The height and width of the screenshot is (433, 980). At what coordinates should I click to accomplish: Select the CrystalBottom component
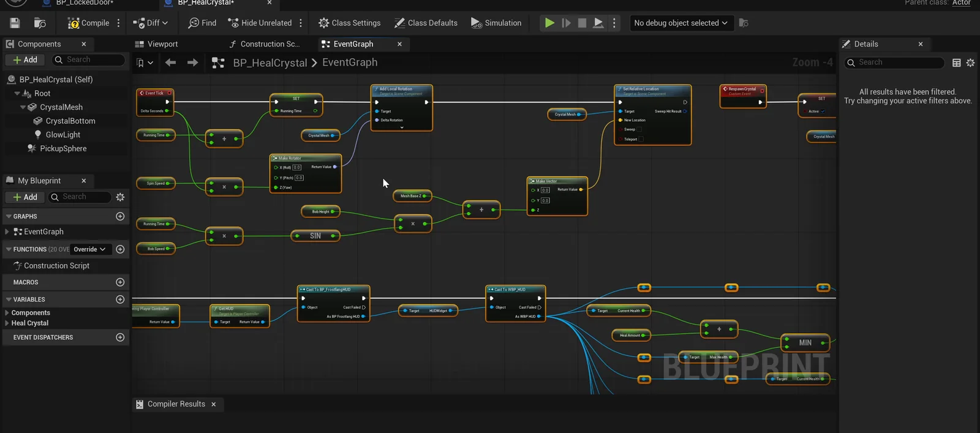pyautogui.click(x=70, y=121)
